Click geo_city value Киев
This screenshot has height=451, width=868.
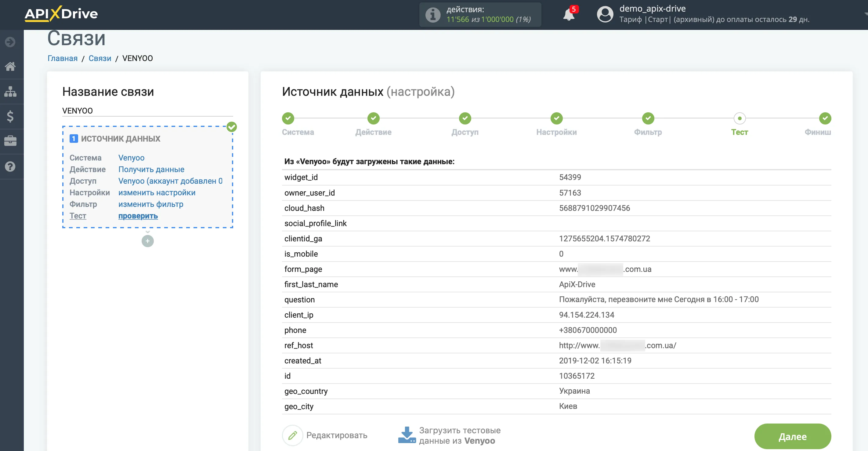568,406
